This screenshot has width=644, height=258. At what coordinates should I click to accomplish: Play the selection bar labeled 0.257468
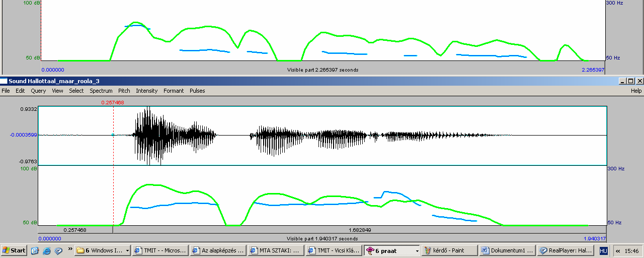(75, 230)
